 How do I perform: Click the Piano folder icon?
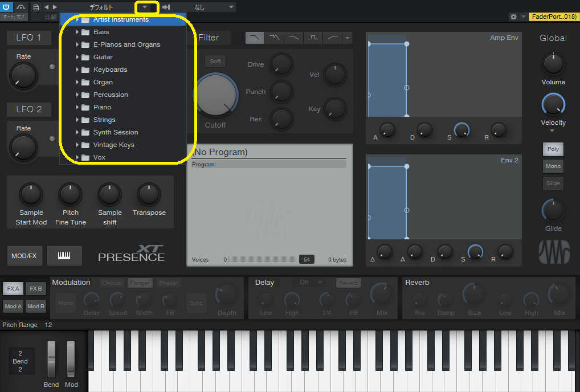pyautogui.click(x=85, y=107)
